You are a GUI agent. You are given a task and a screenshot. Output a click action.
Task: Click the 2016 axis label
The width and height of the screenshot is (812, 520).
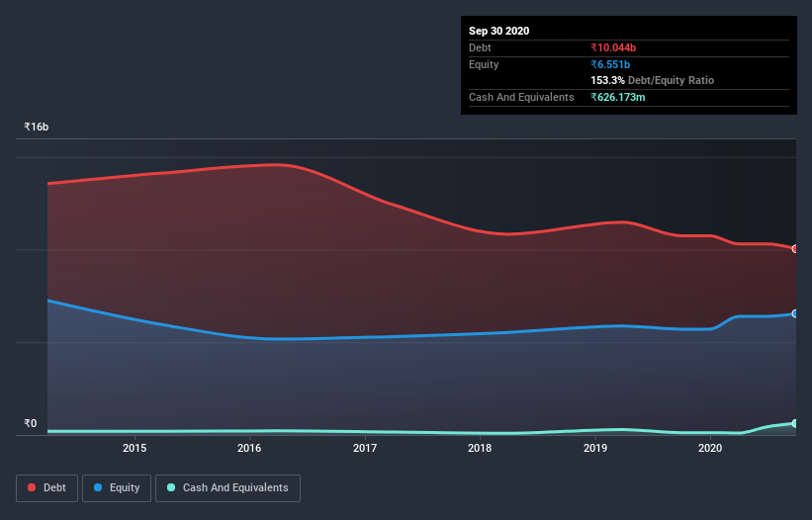(x=249, y=448)
